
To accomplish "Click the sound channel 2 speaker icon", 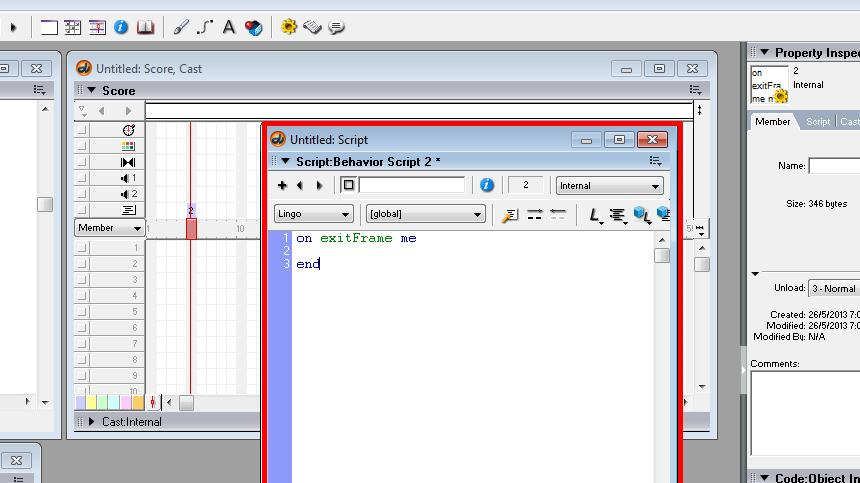I will click(x=125, y=194).
